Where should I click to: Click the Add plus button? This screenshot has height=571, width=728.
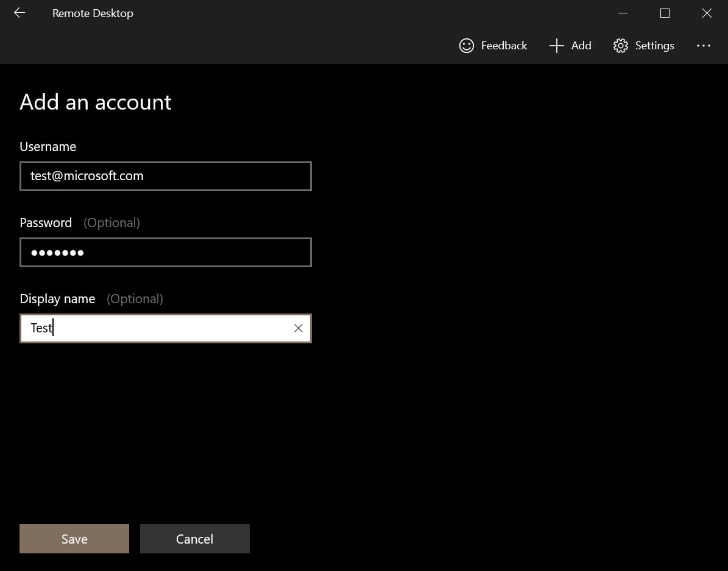pos(570,46)
